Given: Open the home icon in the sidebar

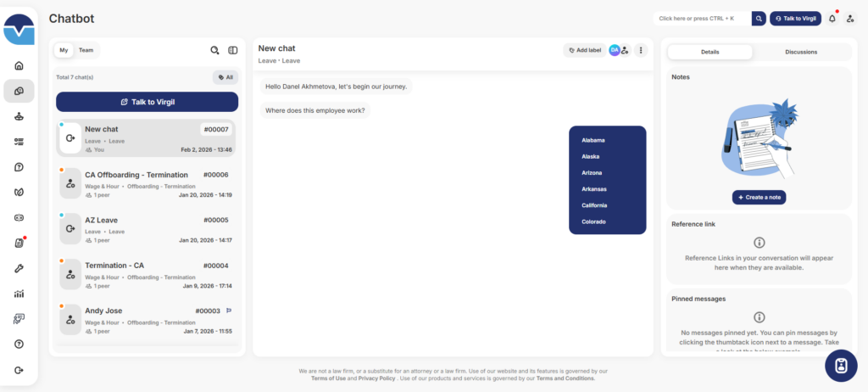Looking at the screenshot, I should tap(19, 66).
